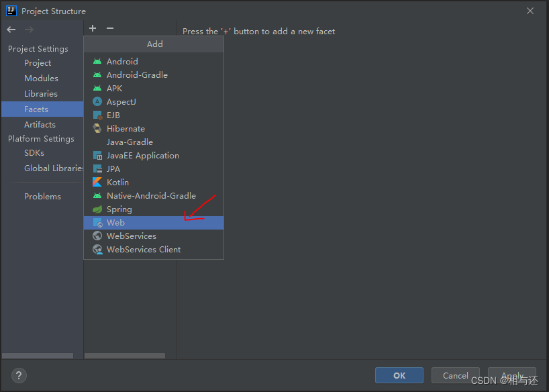
Task: Click the Native-Android-Gradle facet icon
Action: [x=97, y=196]
